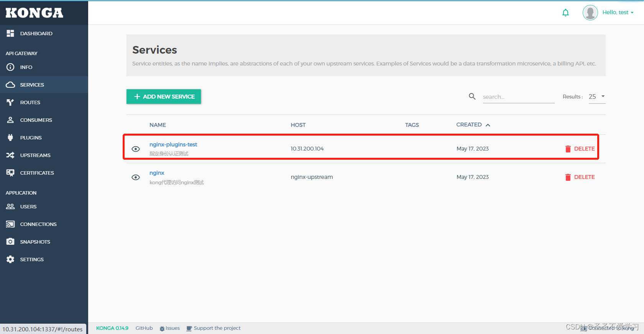644x334 pixels.
Task: Click the Services cloud icon in sidebar
Action: click(10, 85)
